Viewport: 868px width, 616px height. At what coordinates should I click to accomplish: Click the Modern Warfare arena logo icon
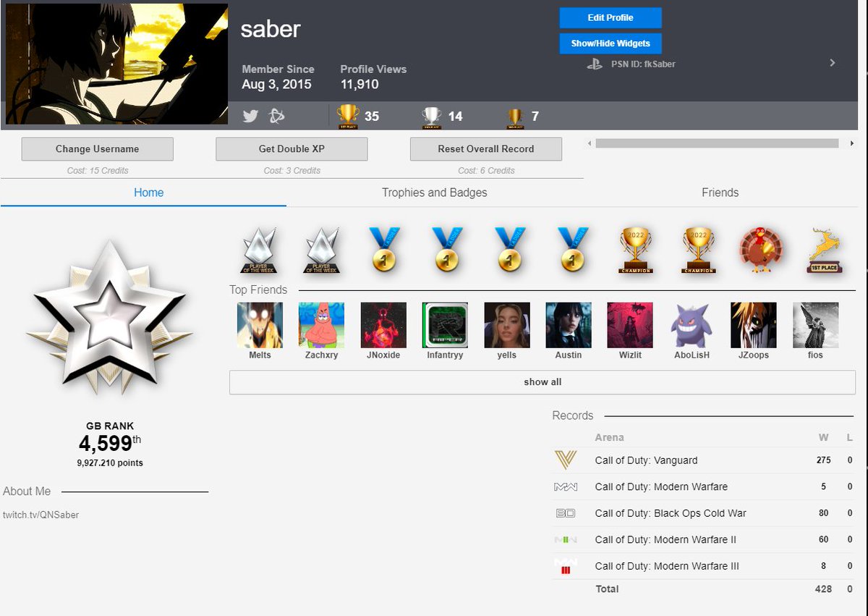point(565,487)
